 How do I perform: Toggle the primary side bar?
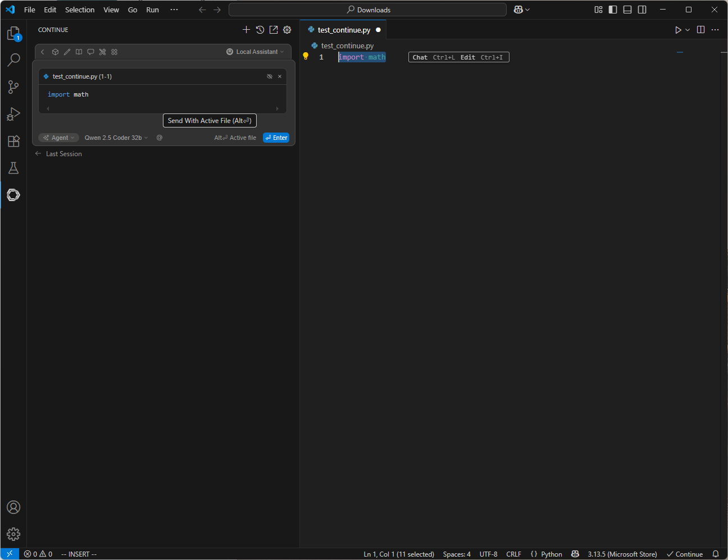[613, 10]
